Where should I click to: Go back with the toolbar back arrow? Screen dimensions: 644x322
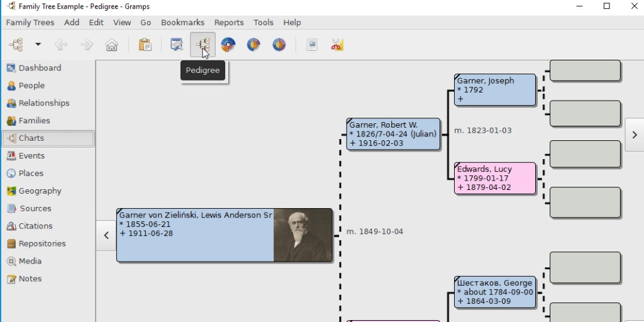[61, 45]
